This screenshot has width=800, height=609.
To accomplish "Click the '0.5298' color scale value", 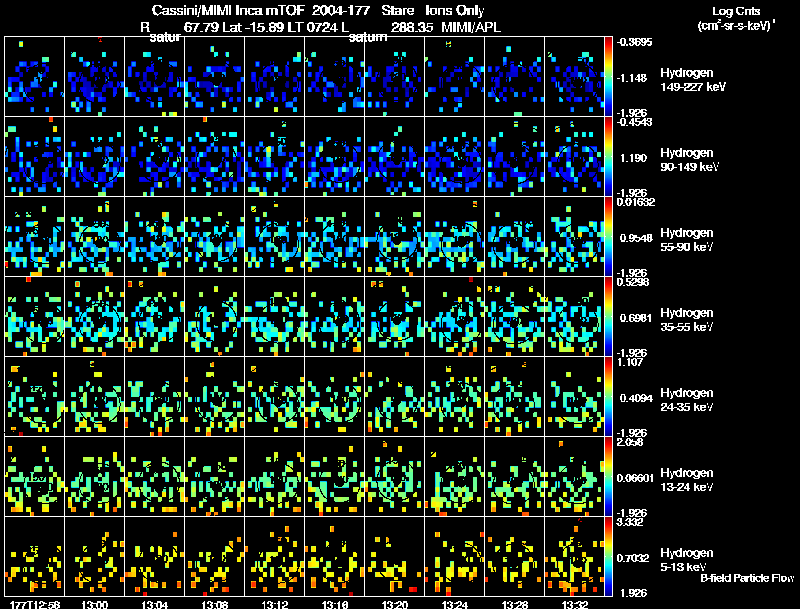I will pyautogui.click(x=633, y=282).
